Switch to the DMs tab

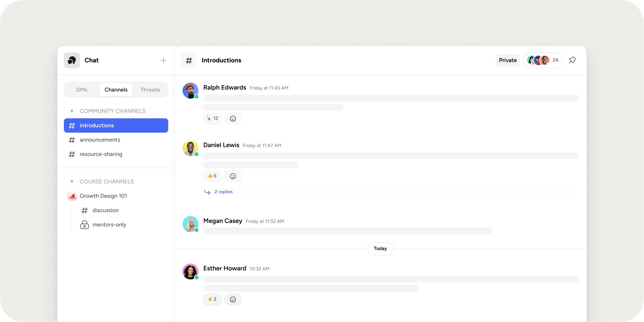(82, 90)
